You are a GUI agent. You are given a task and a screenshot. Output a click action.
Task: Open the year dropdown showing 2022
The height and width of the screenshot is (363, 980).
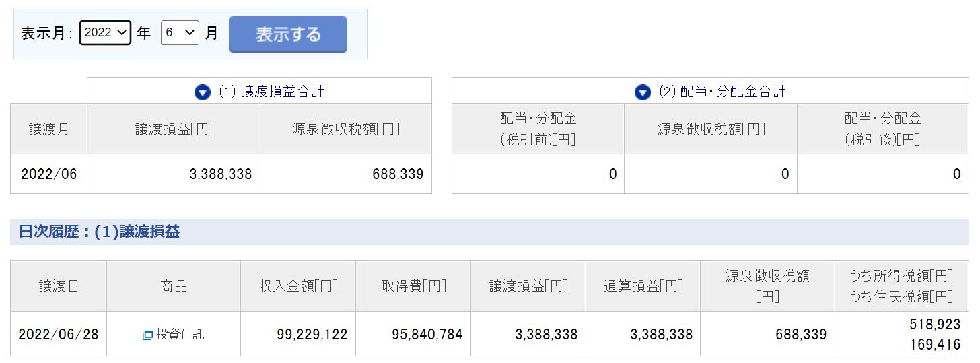click(105, 32)
